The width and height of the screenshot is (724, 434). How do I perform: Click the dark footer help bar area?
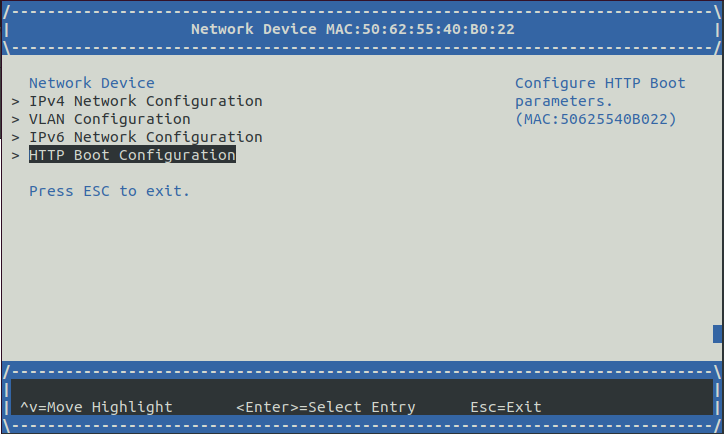click(362, 397)
